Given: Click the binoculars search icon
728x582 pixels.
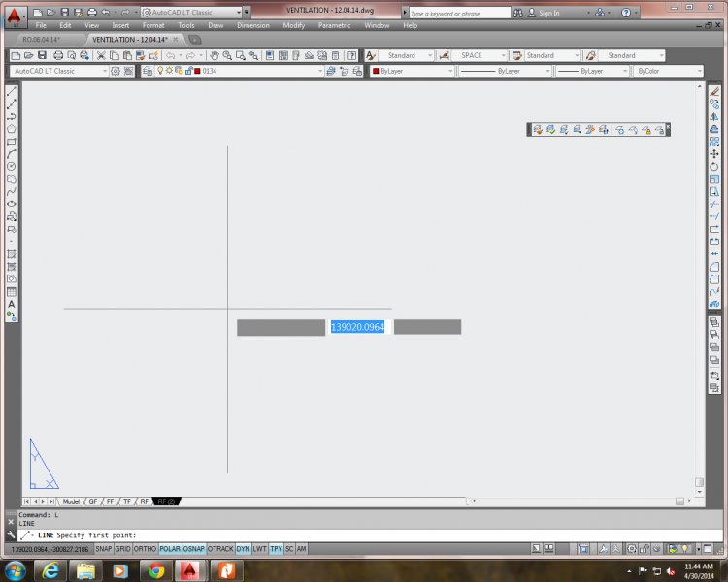Looking at the screenshot, I should tap(518, 13).
